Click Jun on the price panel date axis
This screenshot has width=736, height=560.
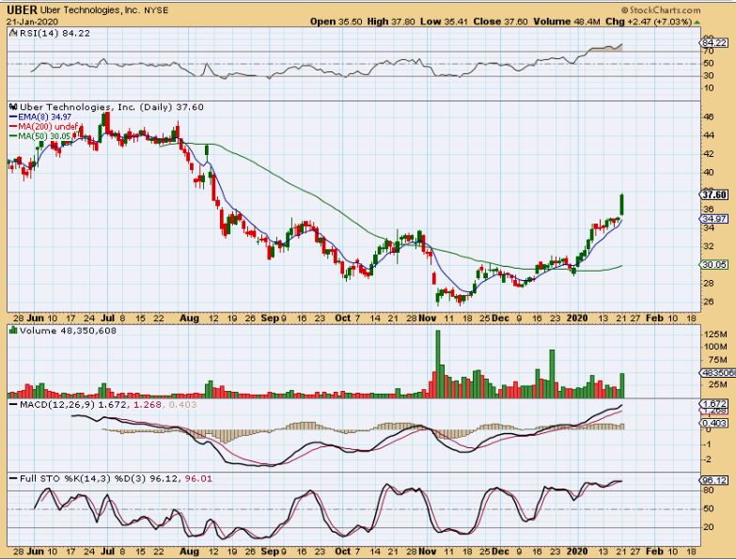pos(36,319)
